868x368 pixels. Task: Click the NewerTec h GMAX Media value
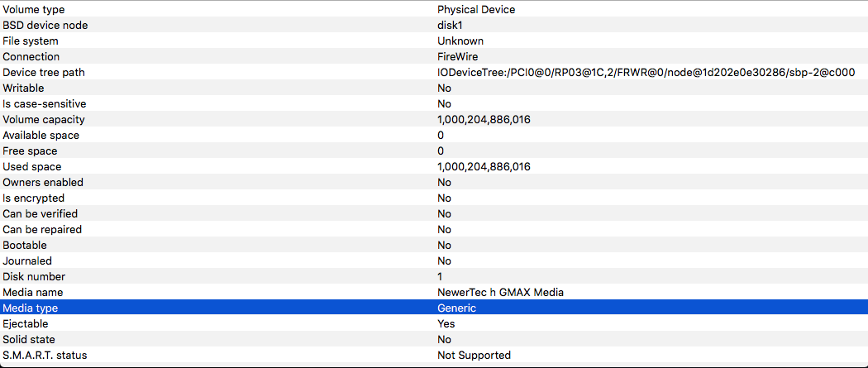pyautogui.click(x=500, y=292)
